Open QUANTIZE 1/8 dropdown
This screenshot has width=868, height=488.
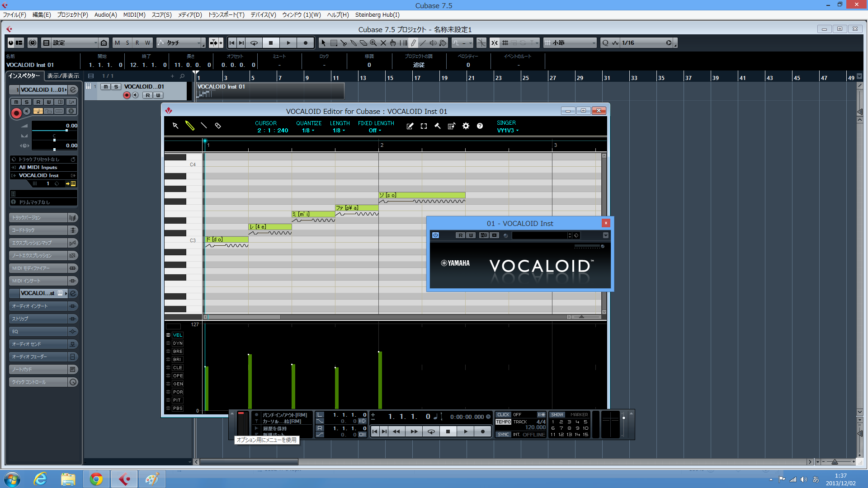coord(308,131)
